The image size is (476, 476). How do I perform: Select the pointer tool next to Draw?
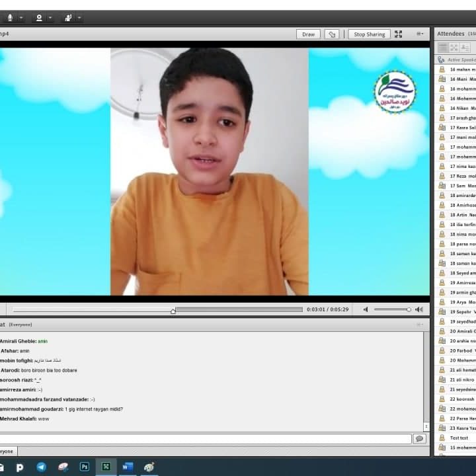332,34
